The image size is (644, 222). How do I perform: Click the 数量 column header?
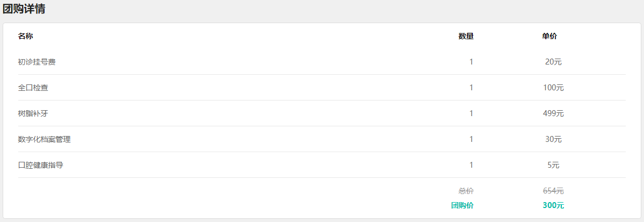(x=466, y=36)
